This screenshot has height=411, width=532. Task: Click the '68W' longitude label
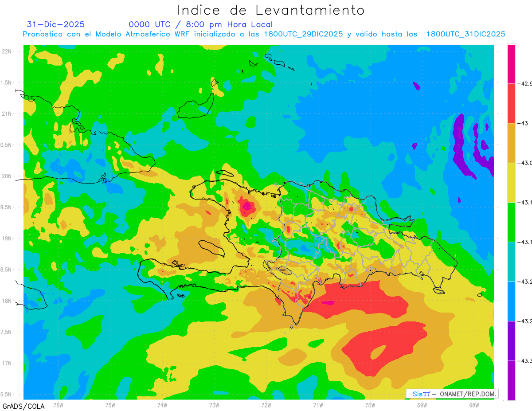pos(474,404)
